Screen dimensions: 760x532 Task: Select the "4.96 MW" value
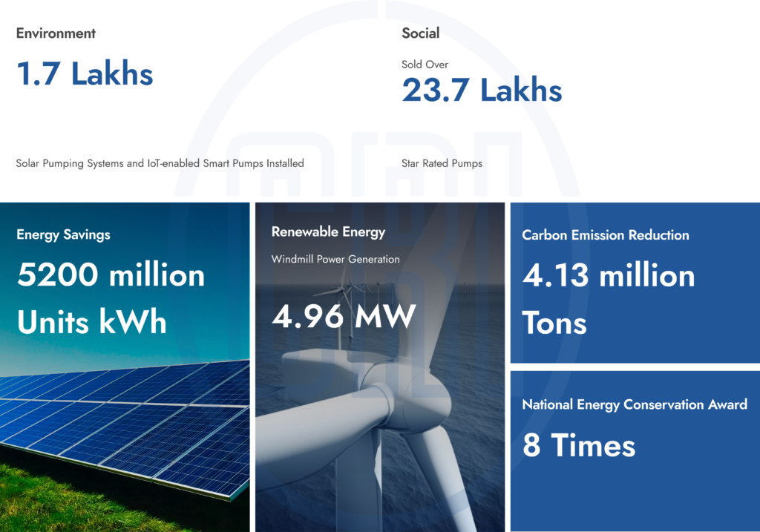click(344, 316)
